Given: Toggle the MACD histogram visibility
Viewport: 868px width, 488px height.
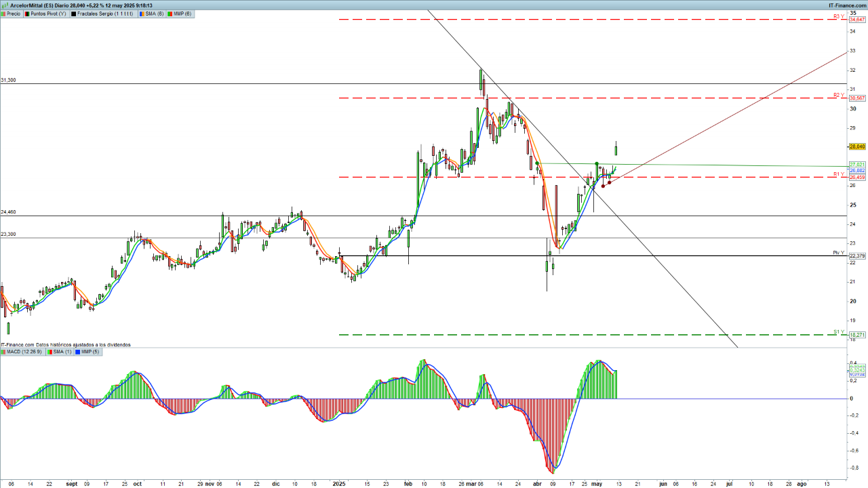Looking at the screenshot, I should click(5, 352).
